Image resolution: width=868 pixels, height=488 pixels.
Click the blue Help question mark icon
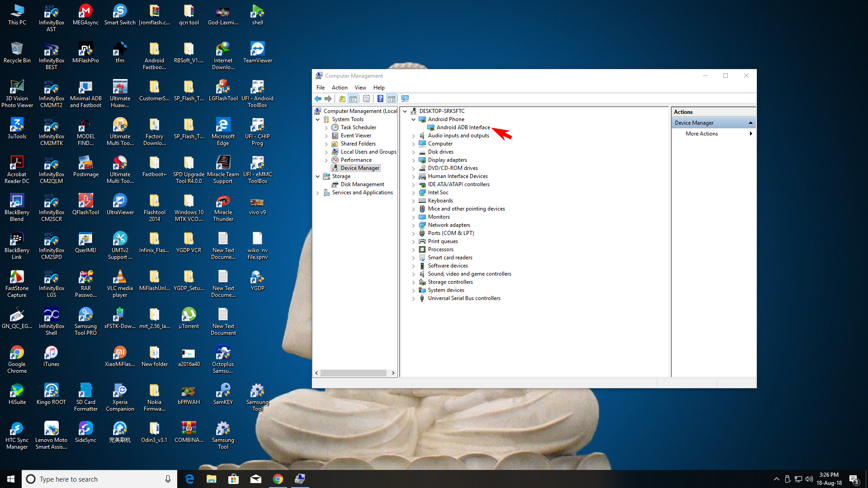point(381,99)
